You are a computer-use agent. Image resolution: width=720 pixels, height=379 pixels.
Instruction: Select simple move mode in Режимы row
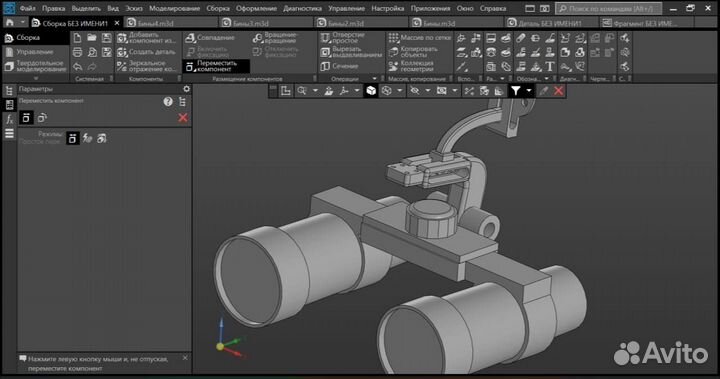click(72, 138)
